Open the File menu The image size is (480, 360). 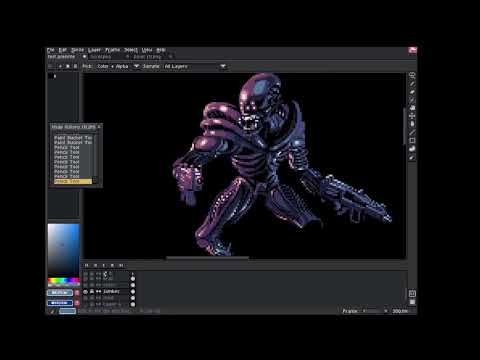(x=51, y=50)
